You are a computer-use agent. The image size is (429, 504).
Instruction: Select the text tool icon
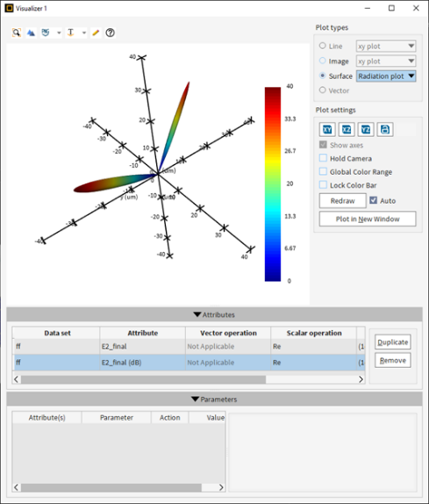point(71,32)
